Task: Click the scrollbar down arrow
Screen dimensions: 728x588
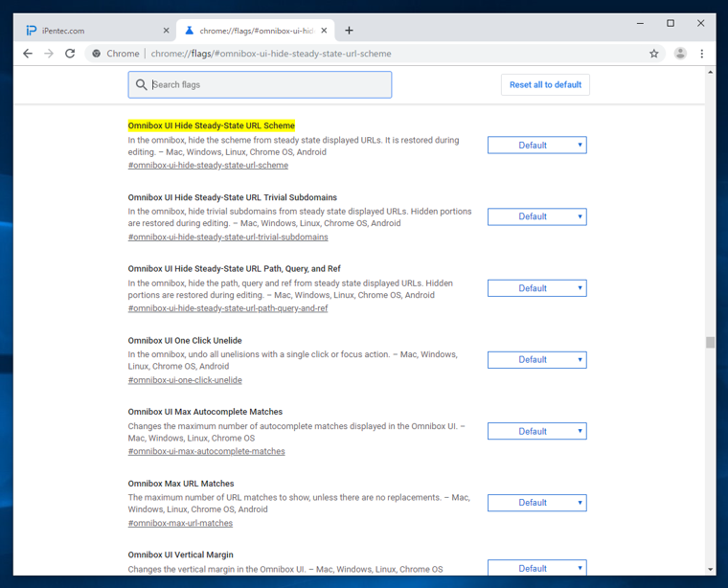Action: 710,570
